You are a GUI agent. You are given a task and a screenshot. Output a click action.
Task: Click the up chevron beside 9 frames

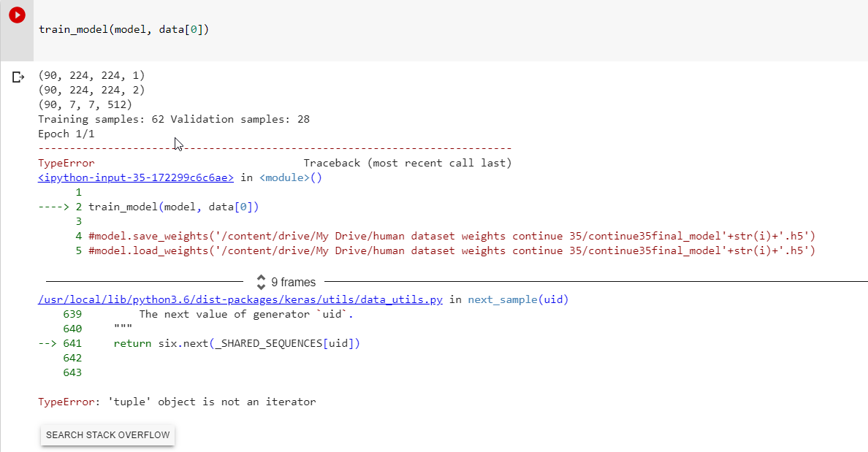(260, 279)
